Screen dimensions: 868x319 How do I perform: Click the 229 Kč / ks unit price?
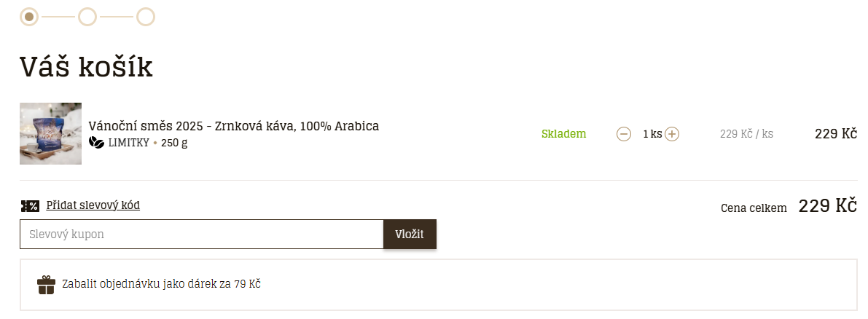coord(746,134)
